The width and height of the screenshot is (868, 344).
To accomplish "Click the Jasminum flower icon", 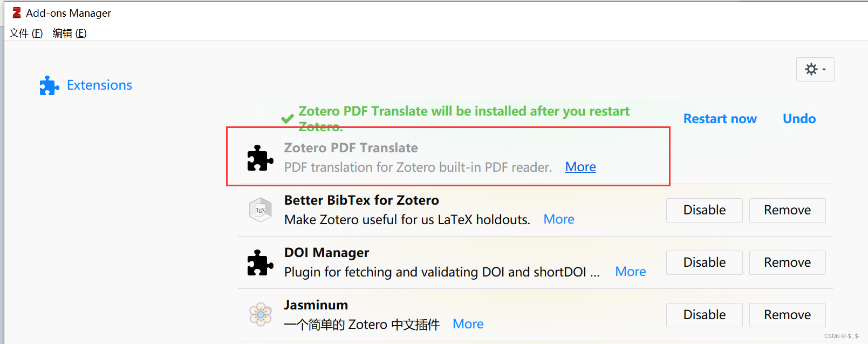I will [261, 314].
